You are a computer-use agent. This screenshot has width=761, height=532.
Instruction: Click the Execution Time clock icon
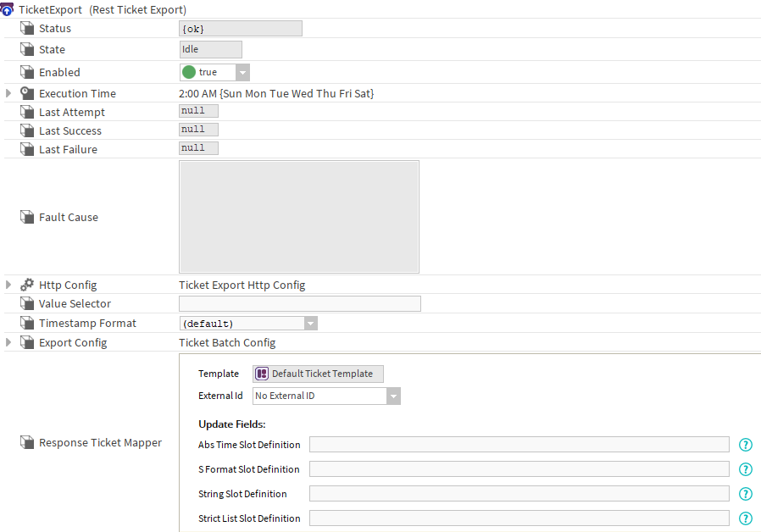[27, 93]
